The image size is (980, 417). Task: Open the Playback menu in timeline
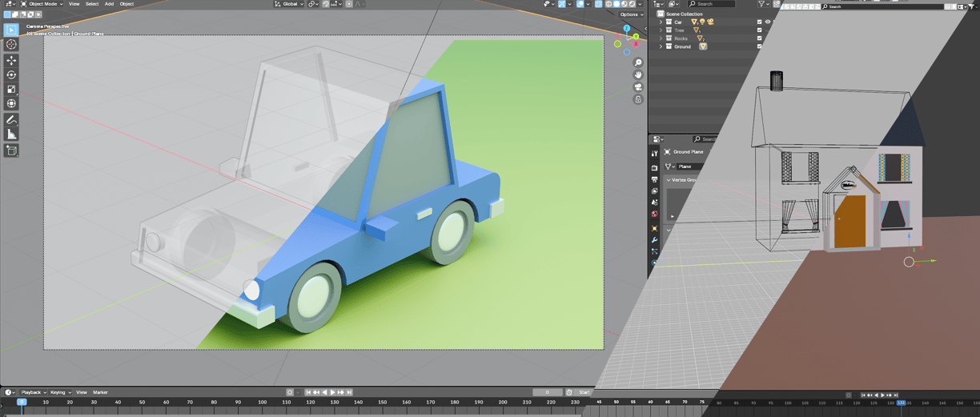click(x=34, y=392)
